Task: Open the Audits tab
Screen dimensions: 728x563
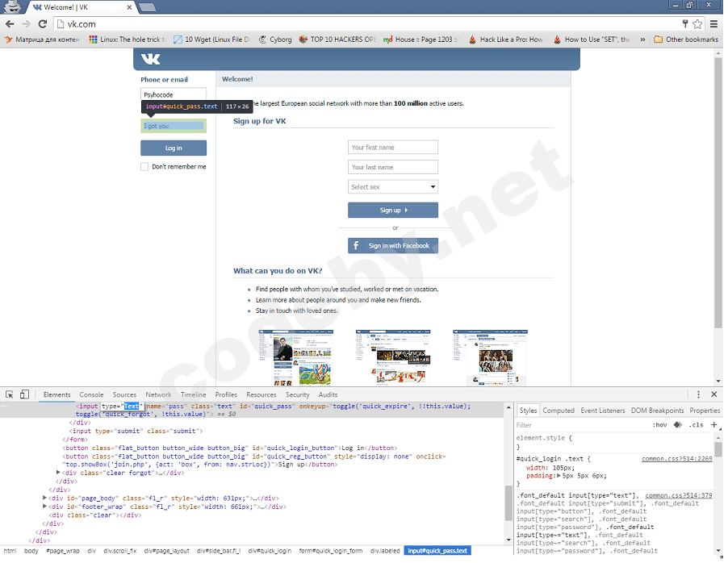Action: click(328, 394)
